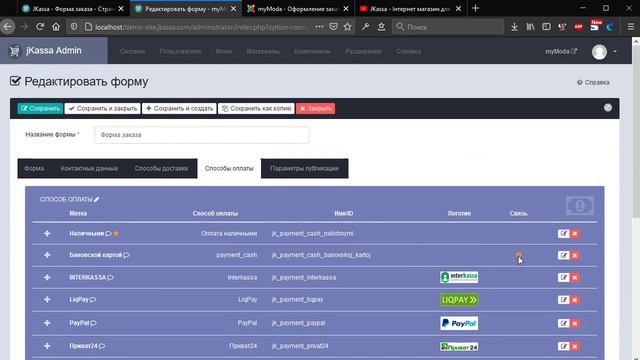Image resolution: width=640 pixels, height=360 pixels.
Task: Open the Меню menu
Action: coord(224,51)
